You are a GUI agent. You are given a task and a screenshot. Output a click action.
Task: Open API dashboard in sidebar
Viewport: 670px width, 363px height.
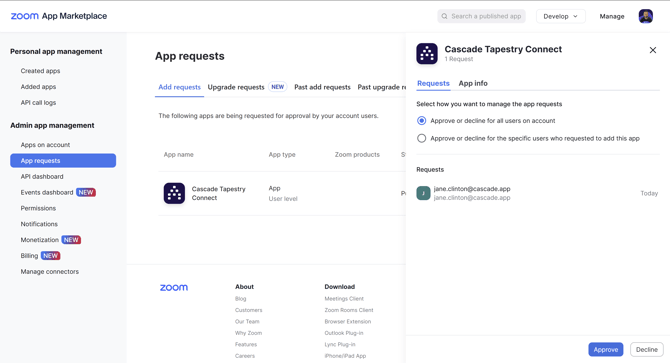[42, 176]
